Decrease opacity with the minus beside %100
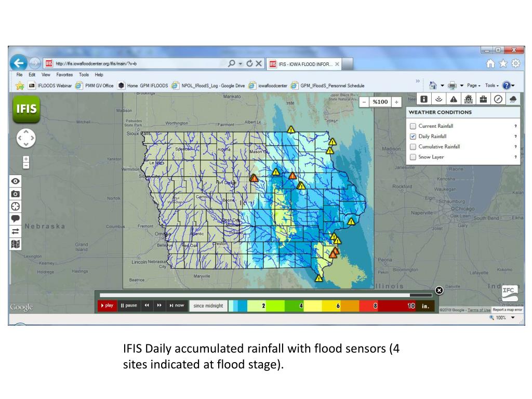 point(364,102)
